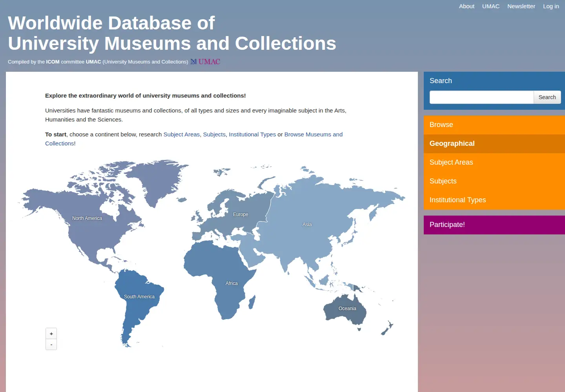Open Institutional Types in the sidebar
Image resolution: width=565 pixels, height=392 pixels.
click(494, 200)
